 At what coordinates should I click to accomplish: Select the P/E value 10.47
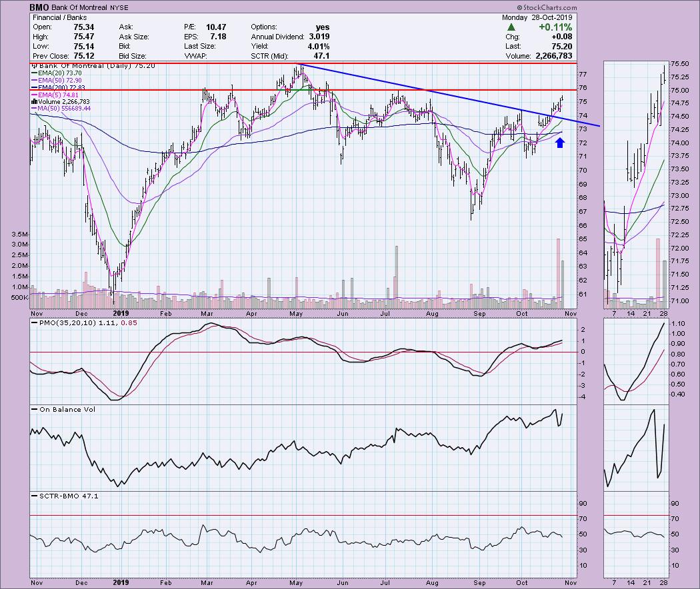click(x=216, y=27)
